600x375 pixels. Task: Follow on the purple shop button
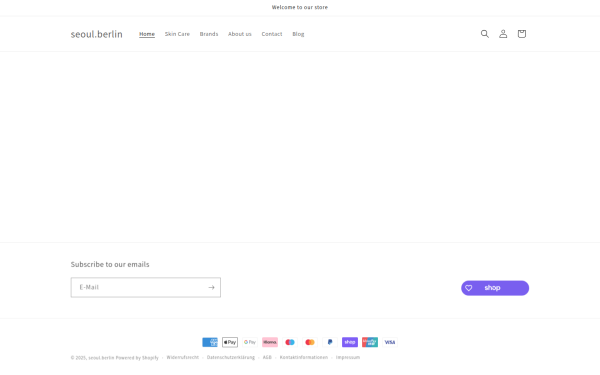(x=495, y=288)
